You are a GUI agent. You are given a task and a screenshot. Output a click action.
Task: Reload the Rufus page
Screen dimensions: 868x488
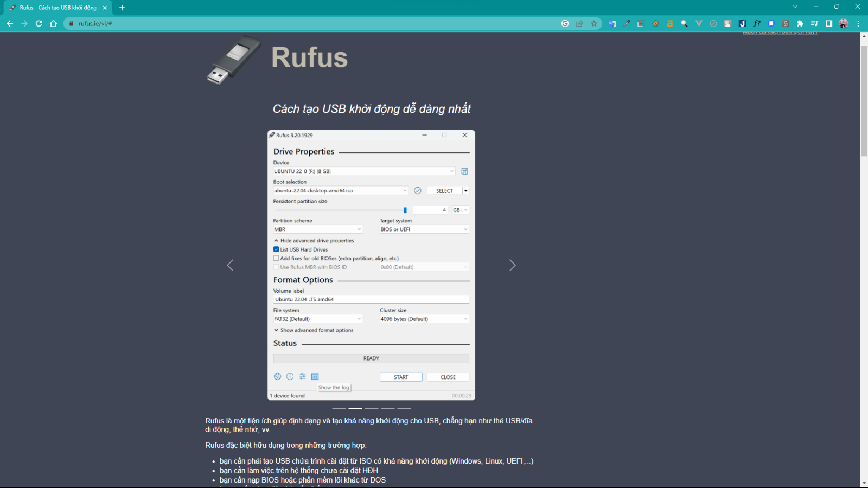click(x=39, y=23)
